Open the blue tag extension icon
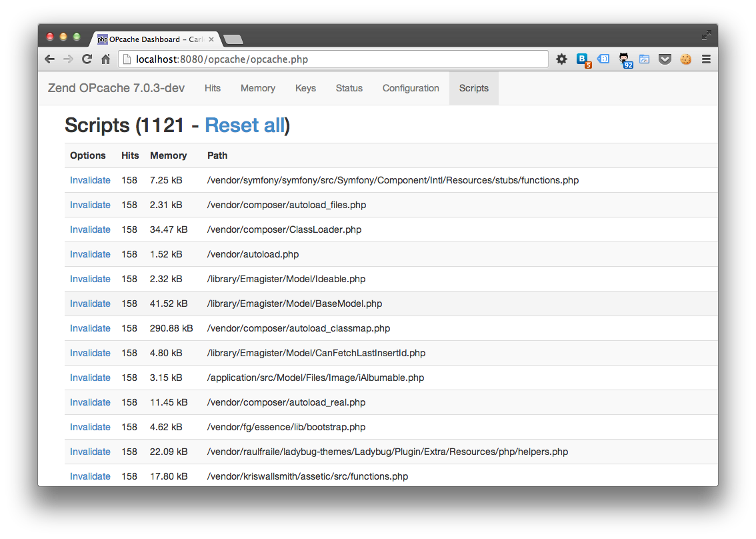Screen dimensions: 756x539 pos(603,59)
